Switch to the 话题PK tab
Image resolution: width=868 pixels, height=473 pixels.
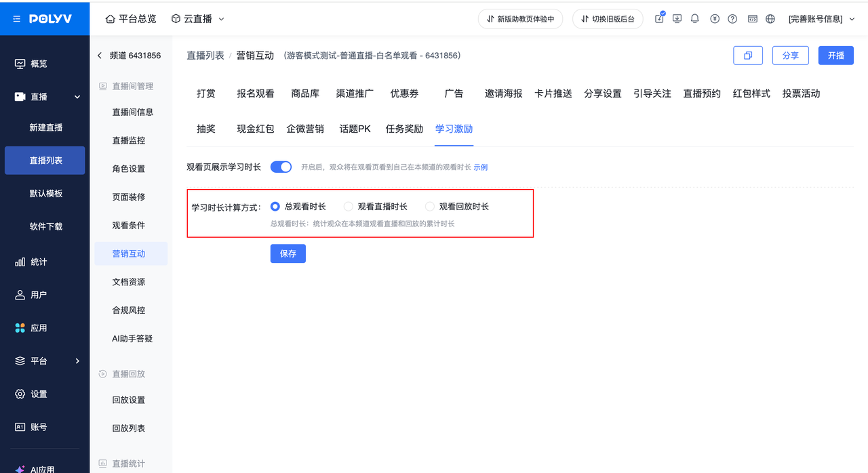pyautogui.click(x=355, y=129)
